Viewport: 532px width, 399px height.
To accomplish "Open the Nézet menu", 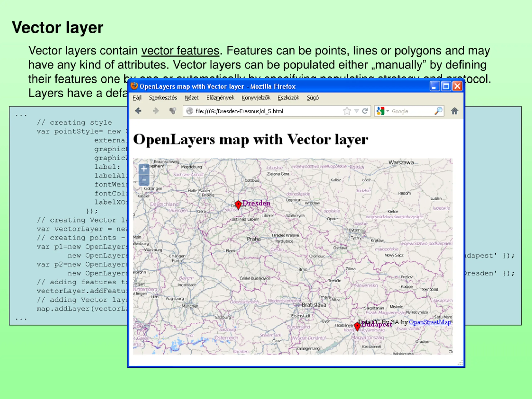I will tap(191, 98).
